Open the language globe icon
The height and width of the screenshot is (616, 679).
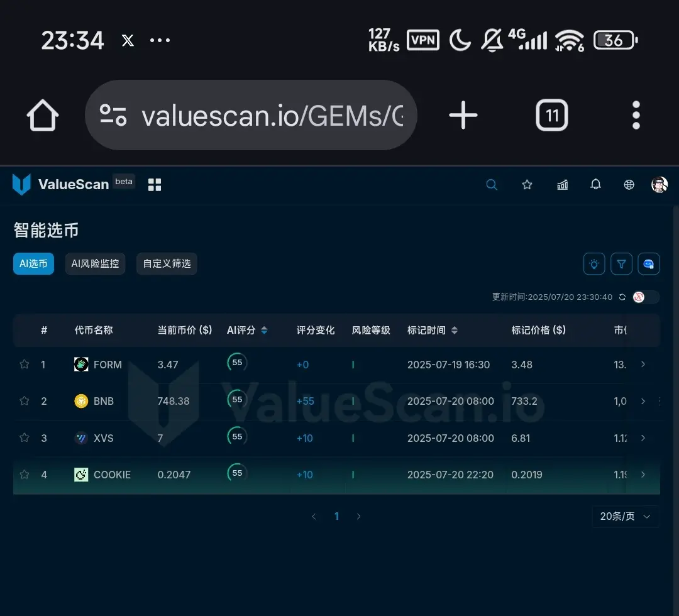(629, 185)
